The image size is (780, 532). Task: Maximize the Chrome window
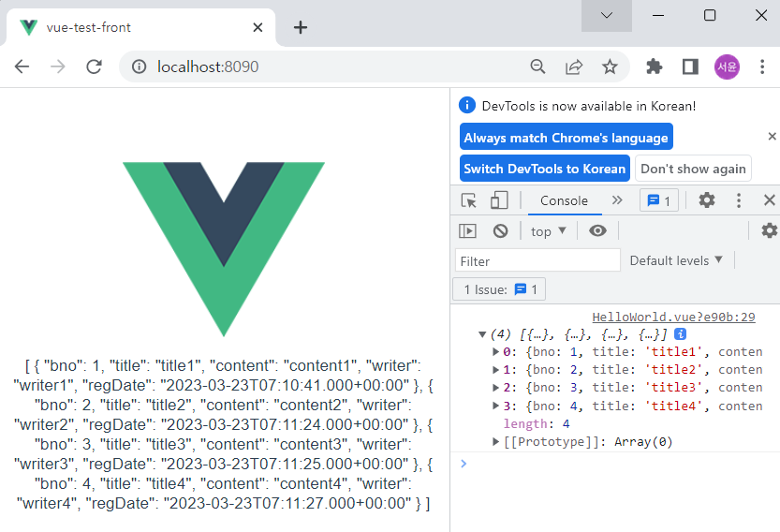coord(710,15)
